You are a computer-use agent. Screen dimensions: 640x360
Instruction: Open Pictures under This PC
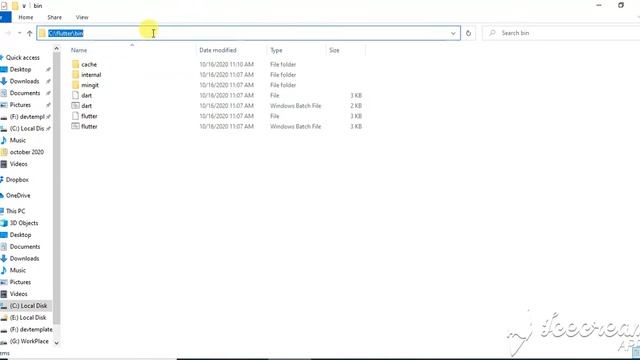pos(20,282)
